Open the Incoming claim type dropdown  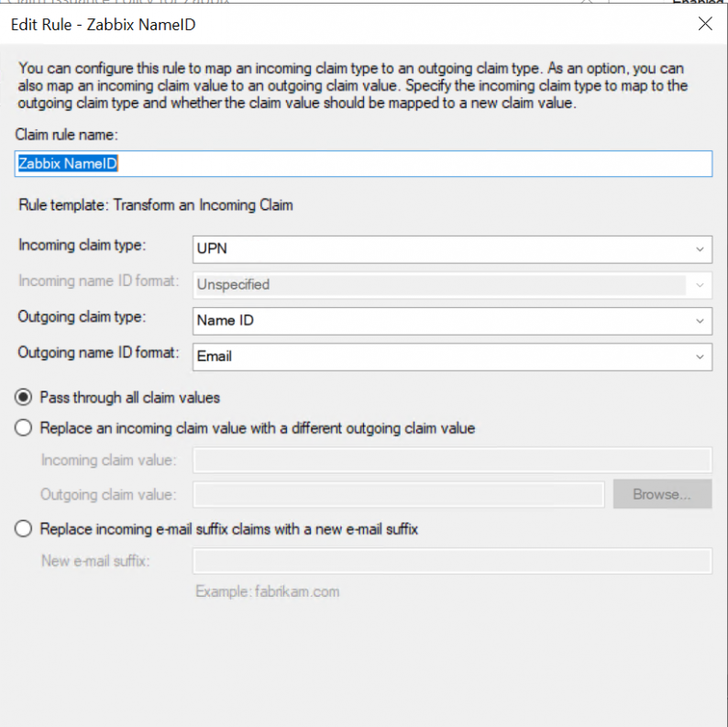[452, 249]
